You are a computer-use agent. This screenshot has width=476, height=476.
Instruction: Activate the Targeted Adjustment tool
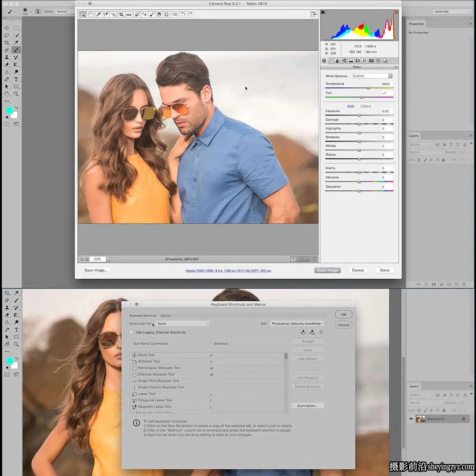113,14
